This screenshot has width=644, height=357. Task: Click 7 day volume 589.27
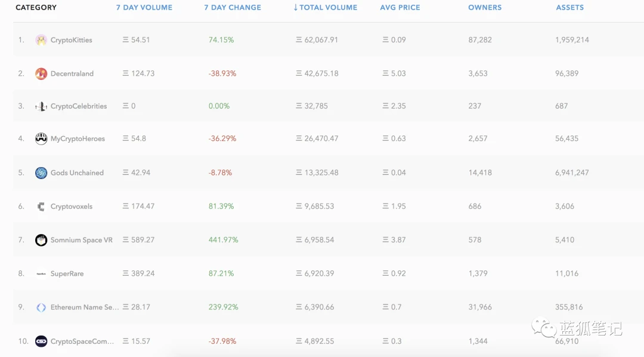pos(138,240)
